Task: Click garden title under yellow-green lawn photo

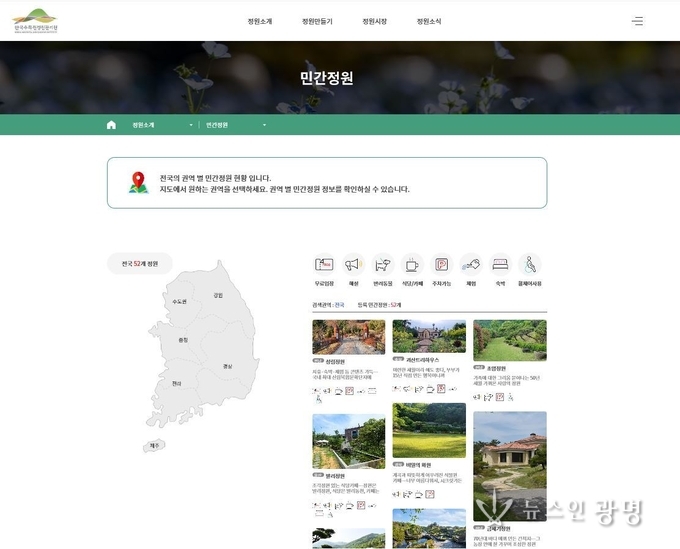Action: coord(418,465)
